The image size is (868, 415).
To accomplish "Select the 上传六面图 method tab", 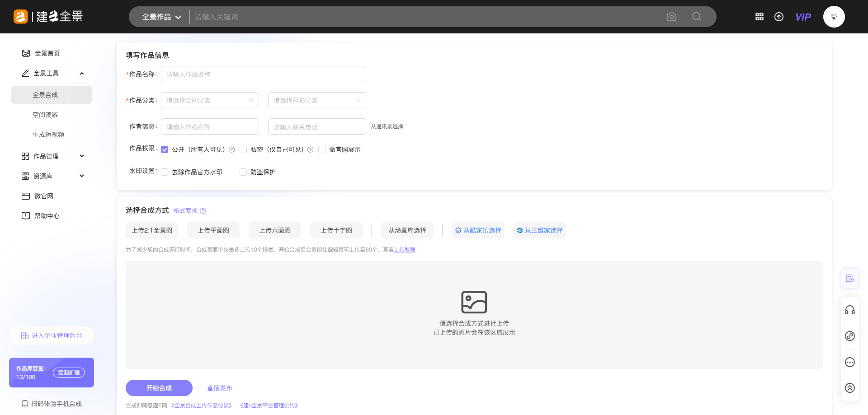I will point(275,230).
